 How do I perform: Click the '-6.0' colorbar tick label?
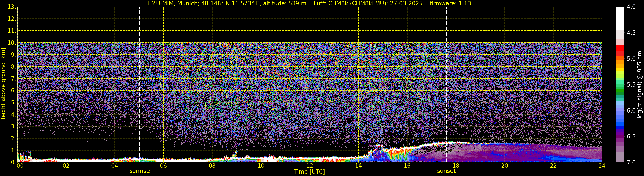(630, 111)
